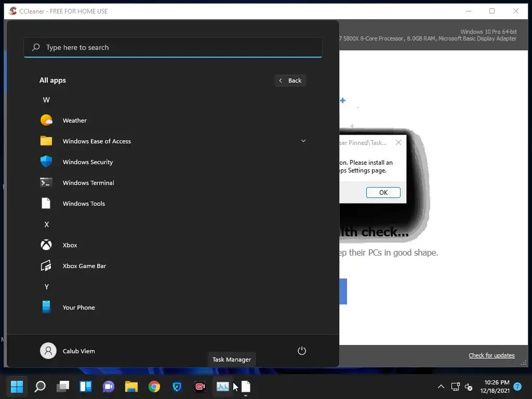Click muted volume tray icon
Viewport: 532px width, 399px height.
pyautogui.click(x=469, y=387)
